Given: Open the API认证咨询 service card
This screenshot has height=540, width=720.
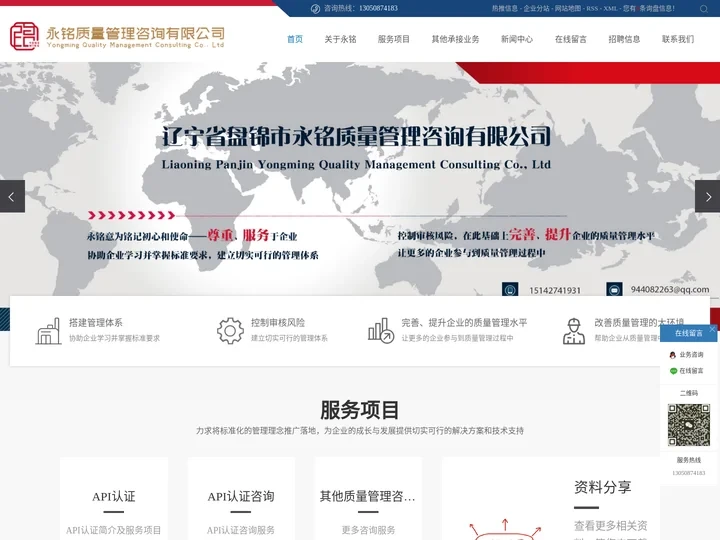Looking at the screenshot, I should (x=241, y=499).
